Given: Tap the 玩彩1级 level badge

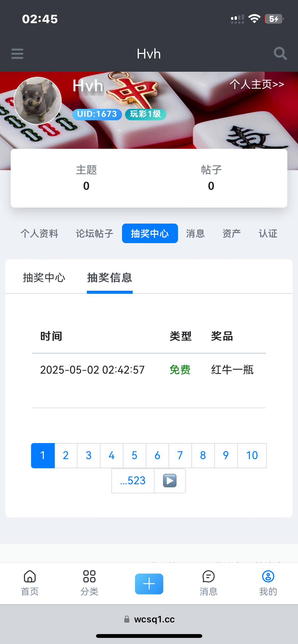Looking at the screenshot, I should click(145, 114).
